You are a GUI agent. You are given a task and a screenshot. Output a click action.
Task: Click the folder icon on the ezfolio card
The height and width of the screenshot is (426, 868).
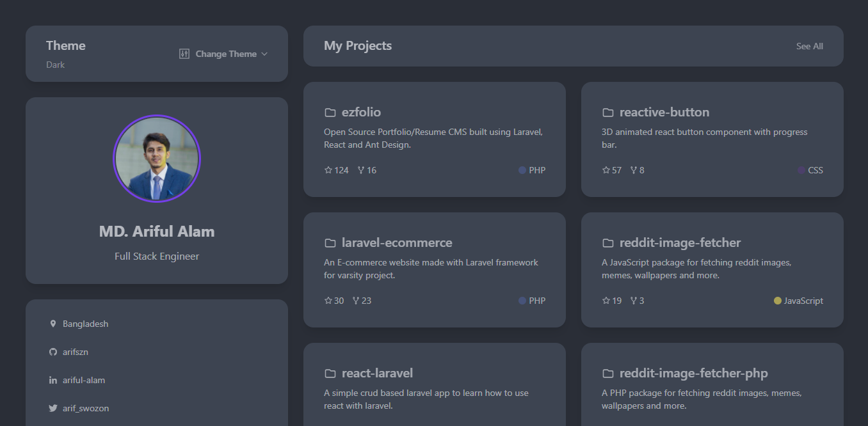330,111
